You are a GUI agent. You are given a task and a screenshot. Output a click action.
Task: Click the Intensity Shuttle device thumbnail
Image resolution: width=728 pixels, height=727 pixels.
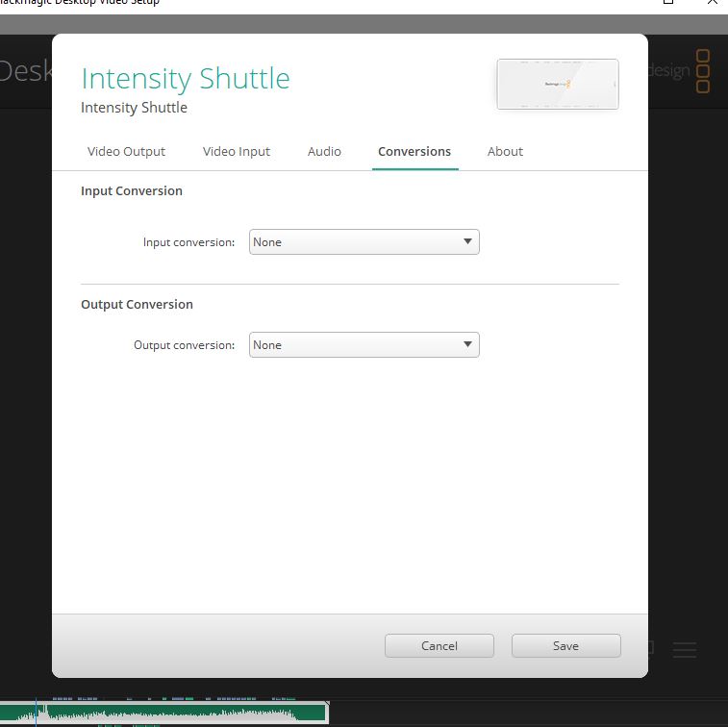558,84
